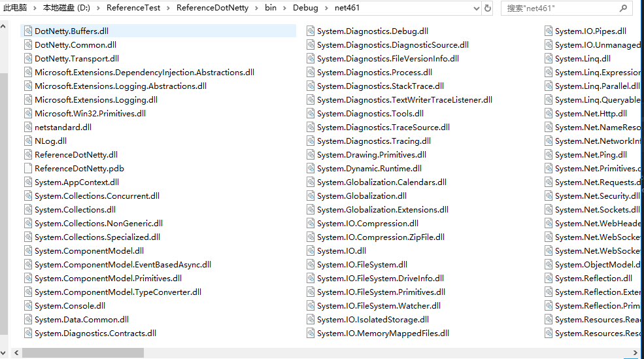Click the System.IO.FileSystem.dll file icon
Image resolution: width=644 pixels, height=359 pixels.
coord(311,265)
